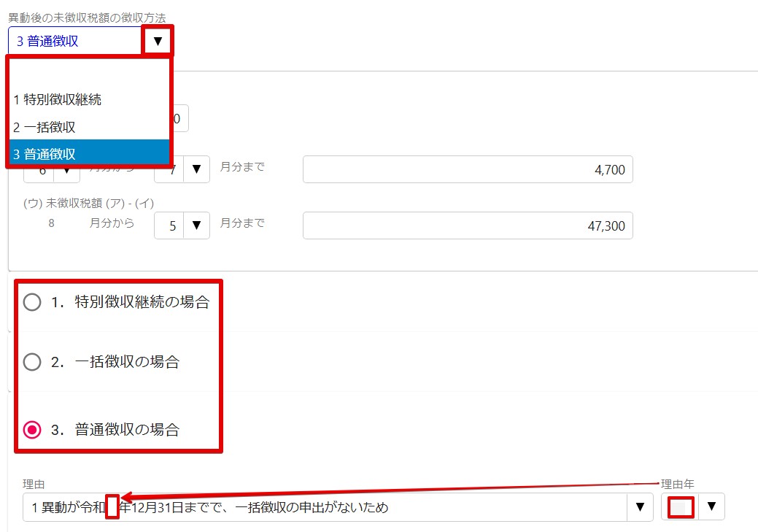
Task: Click the 月分まで label beside 47,300
Action: 242,223
